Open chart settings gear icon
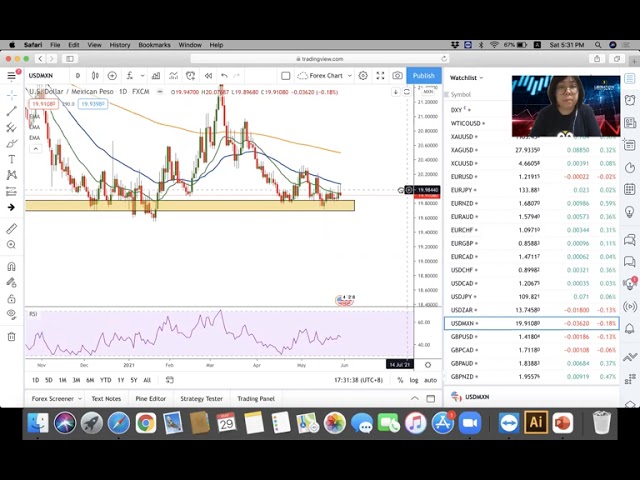The image size is (640, 480). (363, 76)
